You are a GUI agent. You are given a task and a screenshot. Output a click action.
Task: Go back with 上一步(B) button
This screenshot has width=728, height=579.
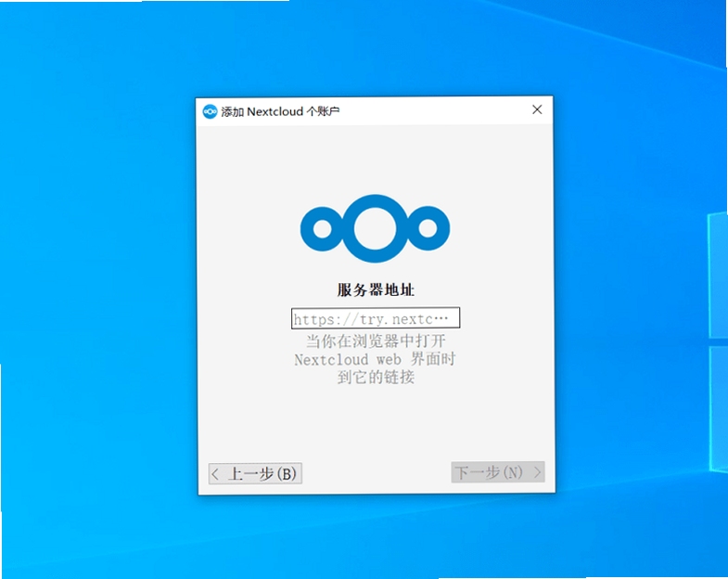pos(255,473)
